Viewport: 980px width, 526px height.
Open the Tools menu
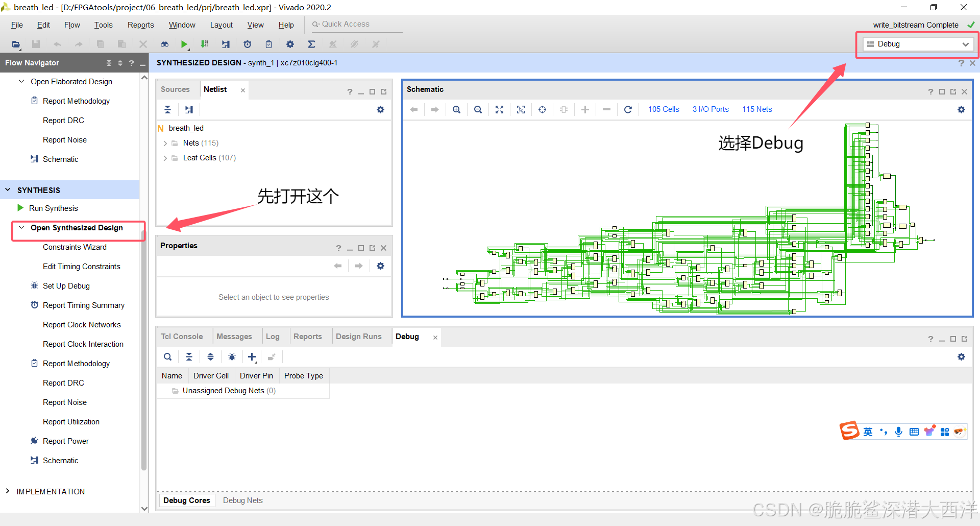coord(103,25)
